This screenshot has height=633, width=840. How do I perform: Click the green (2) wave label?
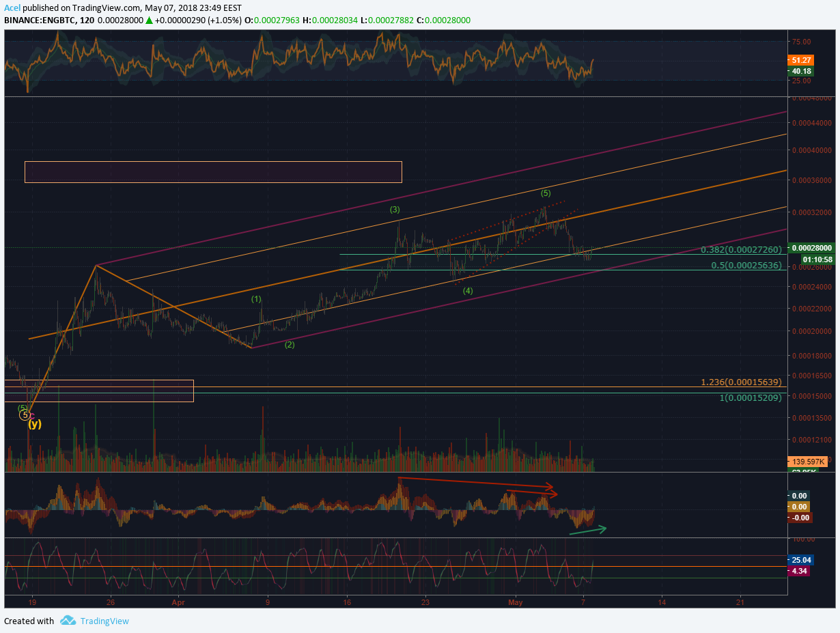[290, 345]
